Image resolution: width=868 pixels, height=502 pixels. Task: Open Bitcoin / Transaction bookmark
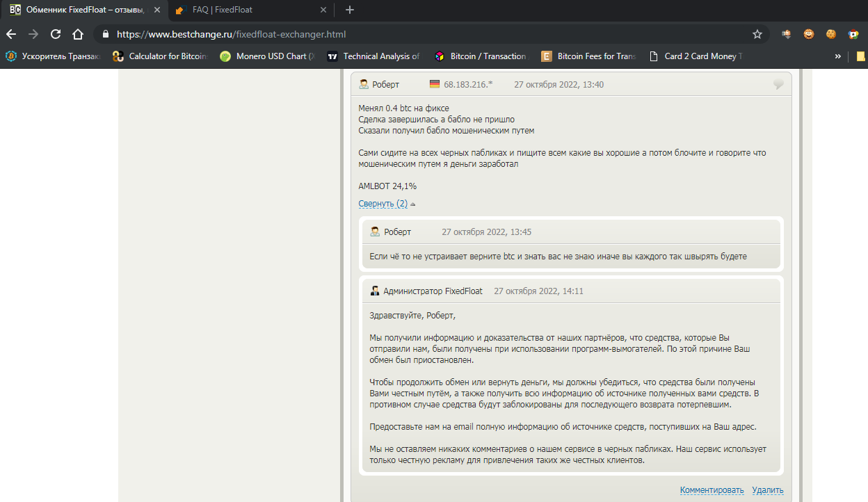482,56
